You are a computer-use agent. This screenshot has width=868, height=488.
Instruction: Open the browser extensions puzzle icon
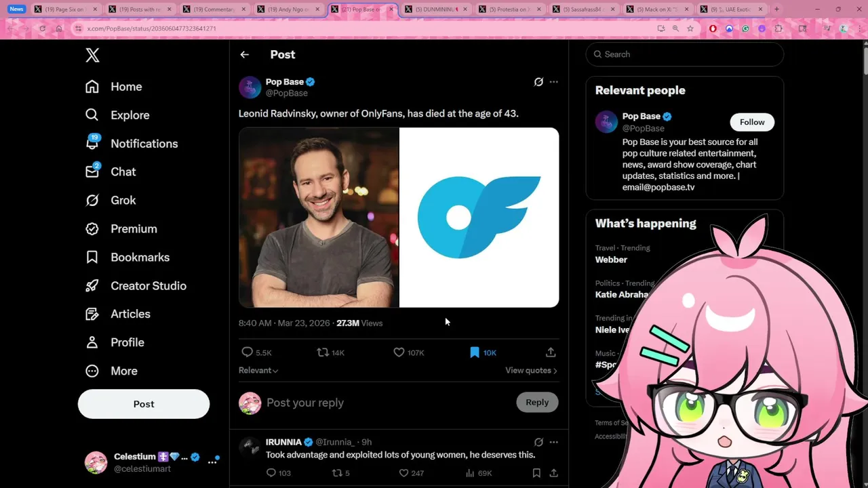778,28
